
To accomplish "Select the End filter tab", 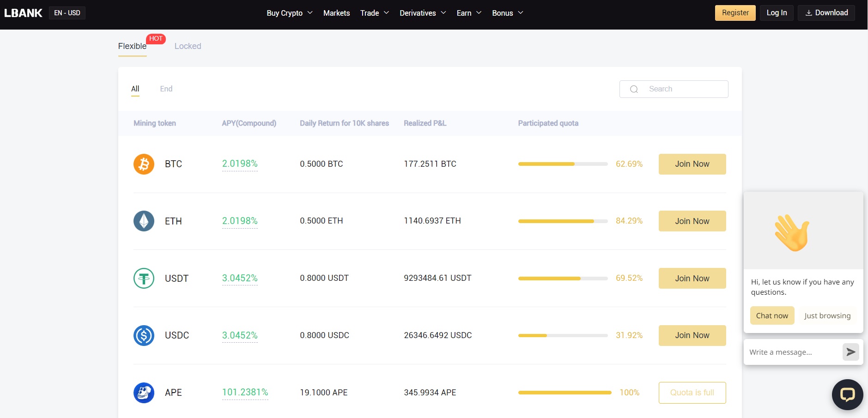I will pos(166,89).
